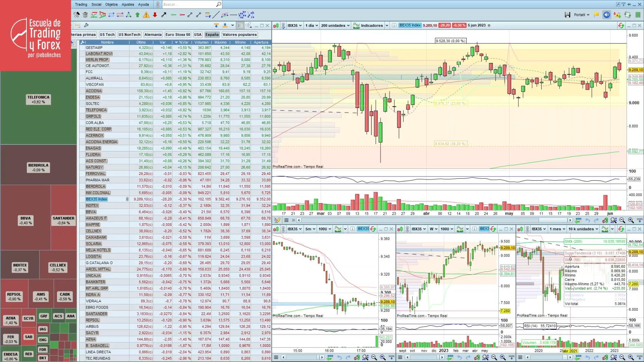Click the share icon in list panel header
Image resolution: width=644 pixels, height=362 pixels.
click(x=248, y=25)
